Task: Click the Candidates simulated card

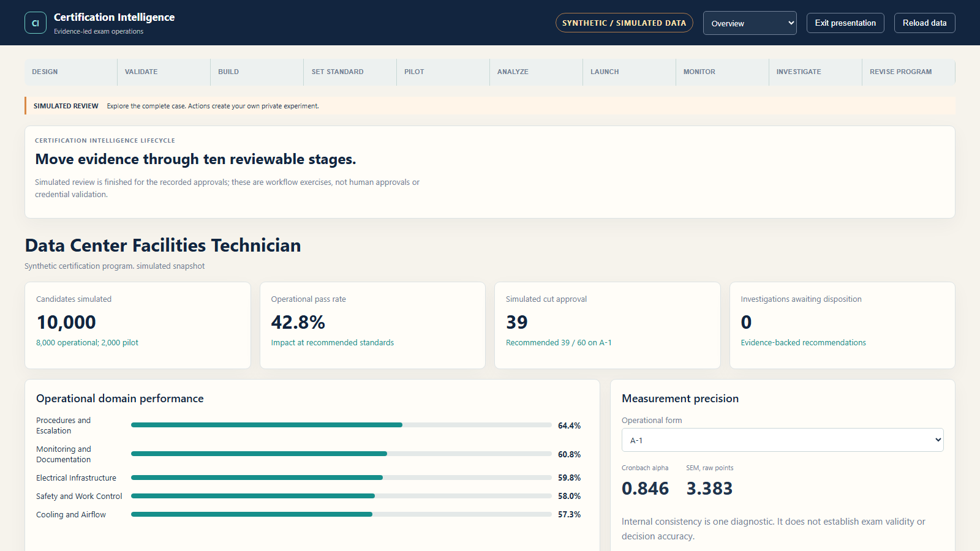Action: point(138,325)
